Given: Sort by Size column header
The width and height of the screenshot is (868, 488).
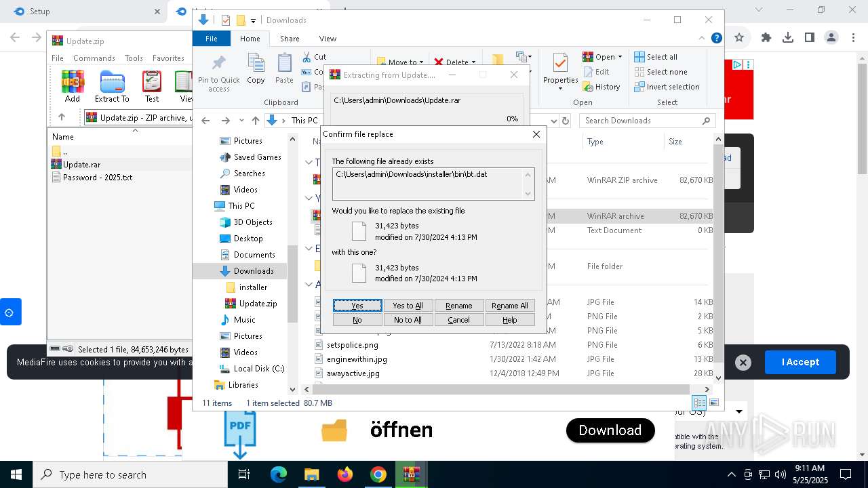Looking at the screenshot, I should 688,142.
